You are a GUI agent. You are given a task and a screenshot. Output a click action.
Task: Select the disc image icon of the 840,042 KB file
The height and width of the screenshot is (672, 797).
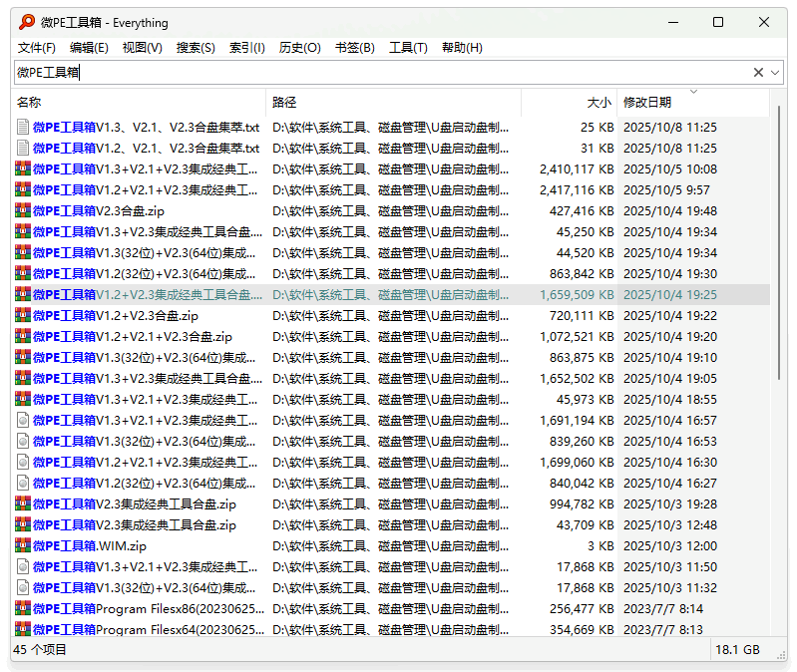pyautogui.click(x=23, y=483)
